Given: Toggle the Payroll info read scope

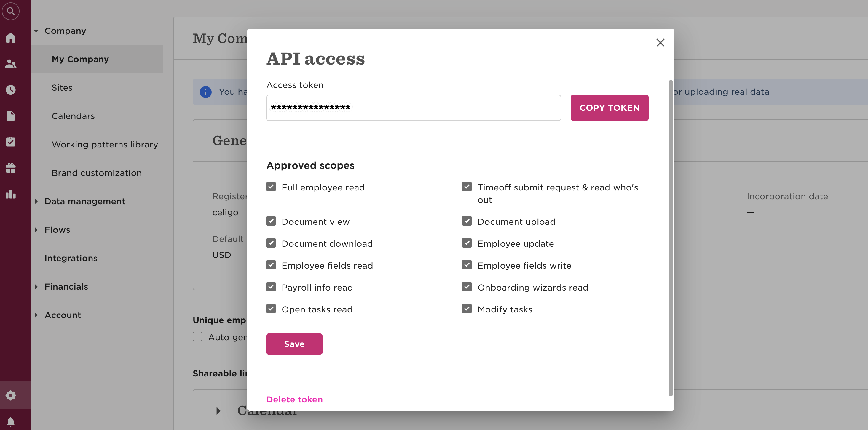Looking at the screenshot, I should 271,287.
